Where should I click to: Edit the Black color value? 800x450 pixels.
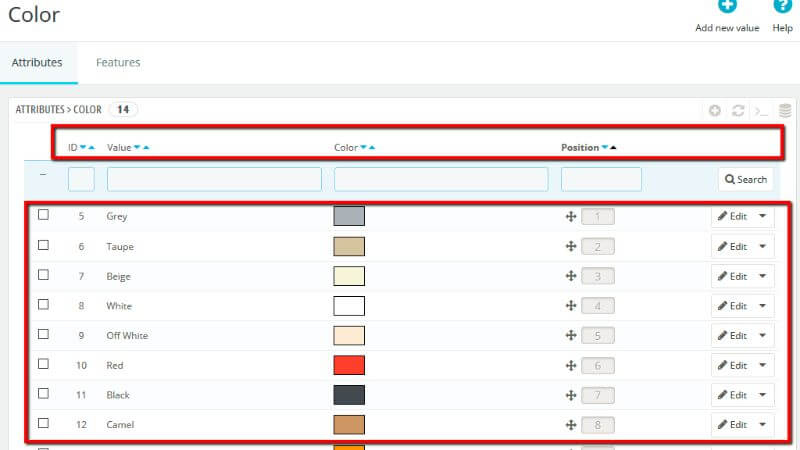point(733,395)
